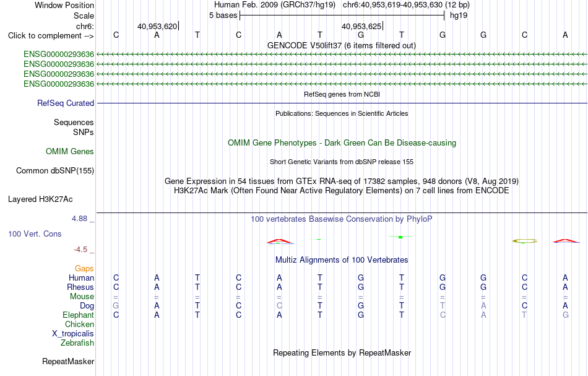Image resolution: width=588 pixels, height=376 pixels.
Task: Click the RefSeq Curated blue gene line
Action: coord(342,103)
